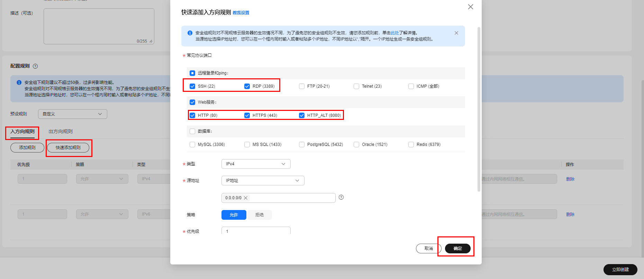Dismiss the blue info banner in dialog
Image resolution: width=644 pixels, height=279 pixels.
(x=456, y=33)
